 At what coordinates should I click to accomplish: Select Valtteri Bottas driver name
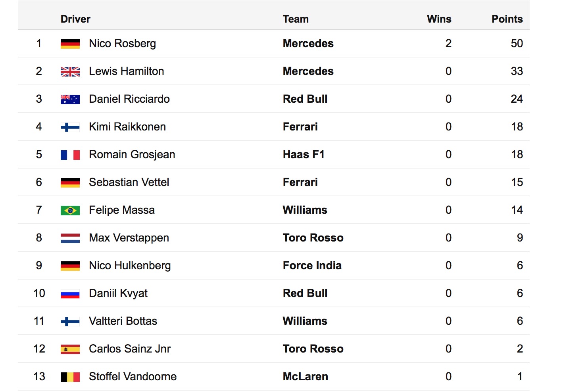(123, 321)
